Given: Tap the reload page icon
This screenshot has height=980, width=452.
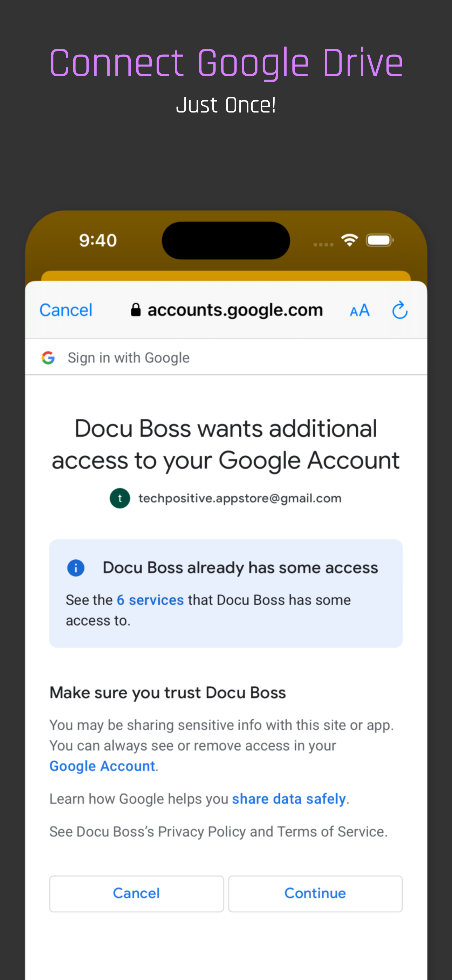Looking at the screenshot, I should [400, 310].
